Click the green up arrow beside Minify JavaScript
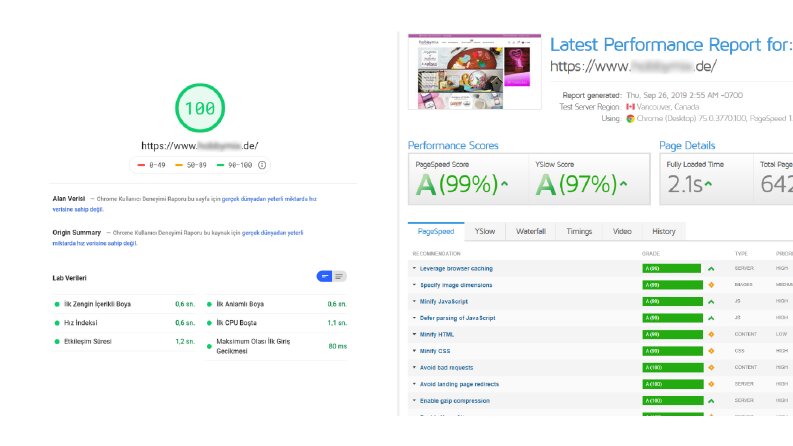793x446 pixels. [x=711, y=301]
